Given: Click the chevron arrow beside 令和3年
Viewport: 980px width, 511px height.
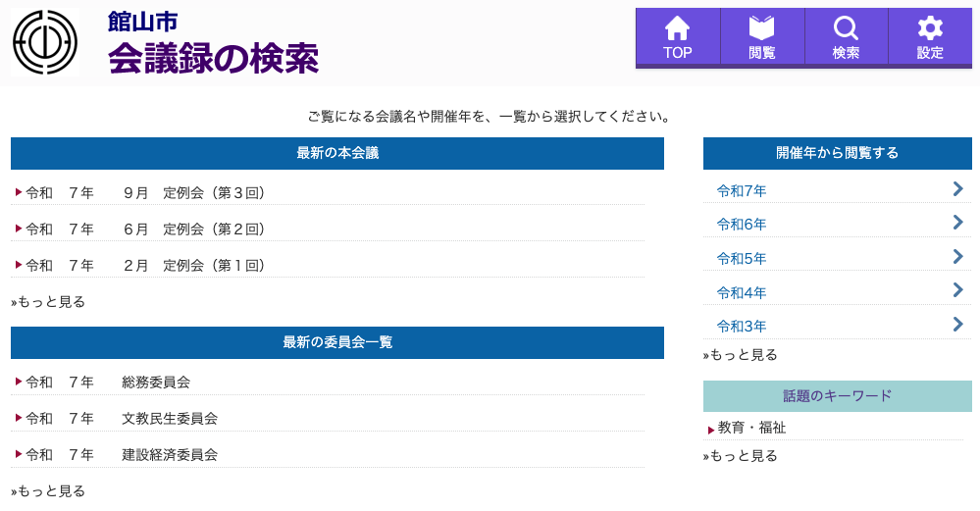Looking at the screenshot, I should (957, 325).
